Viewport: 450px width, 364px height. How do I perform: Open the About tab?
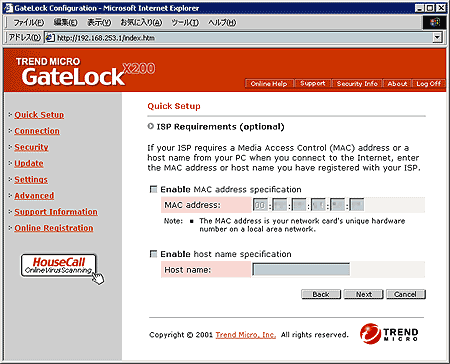[x=397, y=84]
